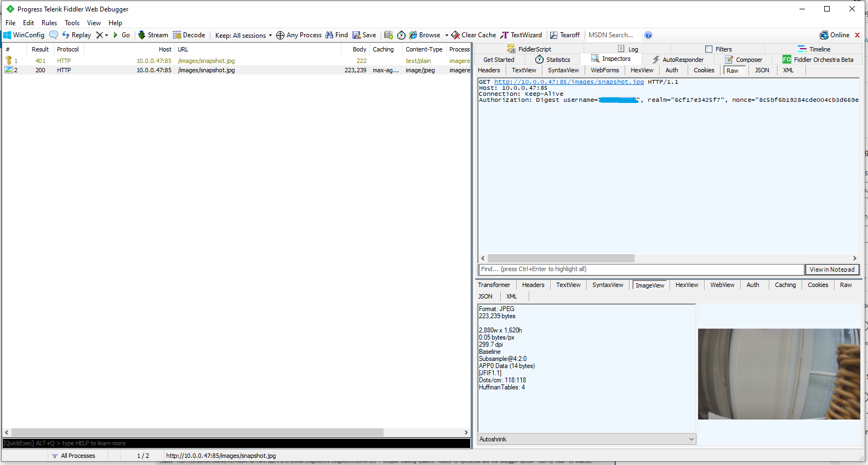Click the comment speech bubble icon
The image size is (868, 465).
coord(54,35)
